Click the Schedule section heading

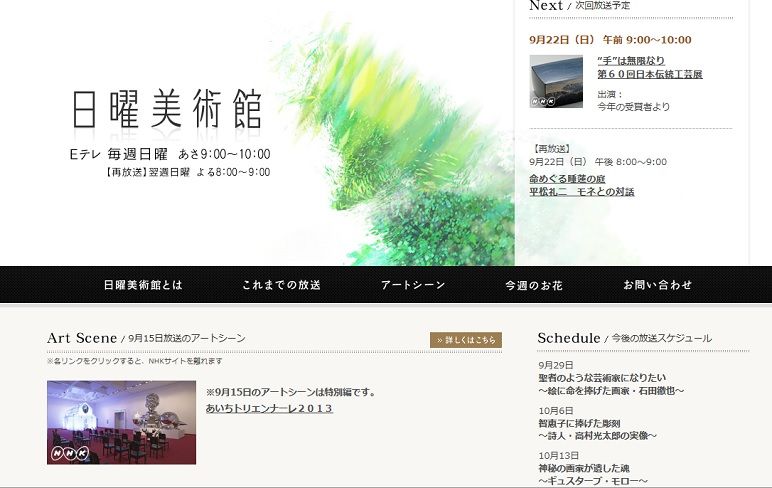click(569, 338)
